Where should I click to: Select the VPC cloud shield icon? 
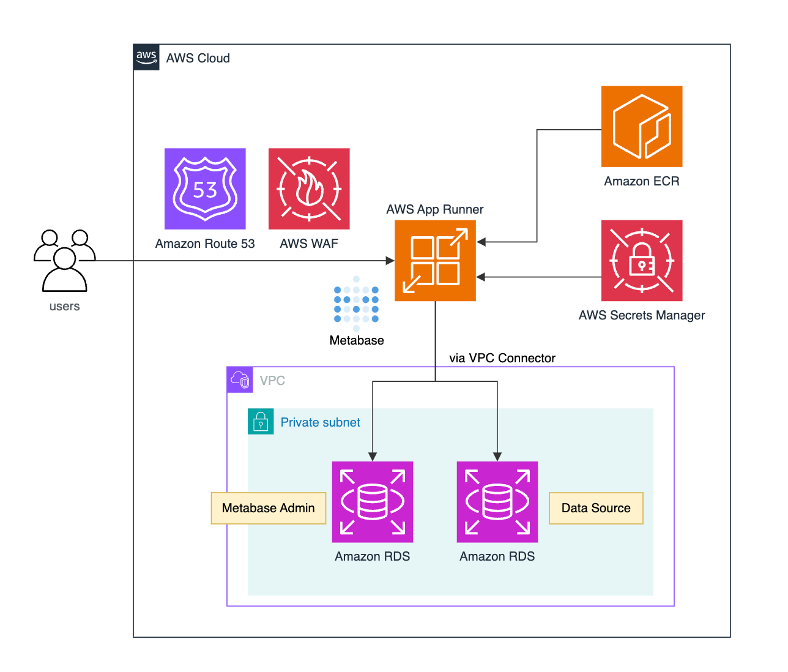(x=240, y=380)
